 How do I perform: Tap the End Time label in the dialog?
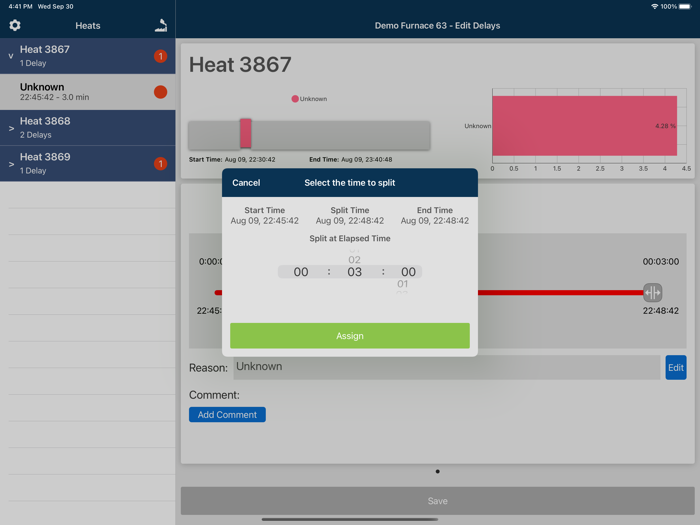point(435,210)
